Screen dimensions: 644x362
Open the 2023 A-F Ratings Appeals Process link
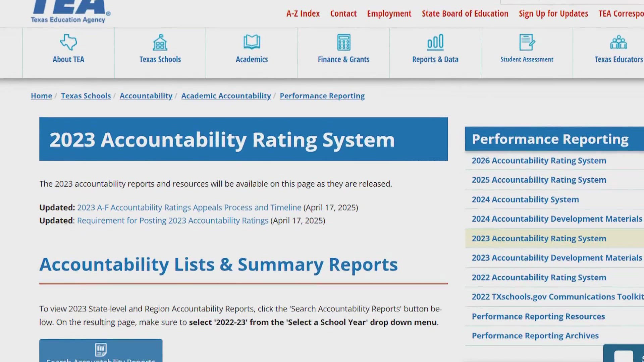click(189, 207)
